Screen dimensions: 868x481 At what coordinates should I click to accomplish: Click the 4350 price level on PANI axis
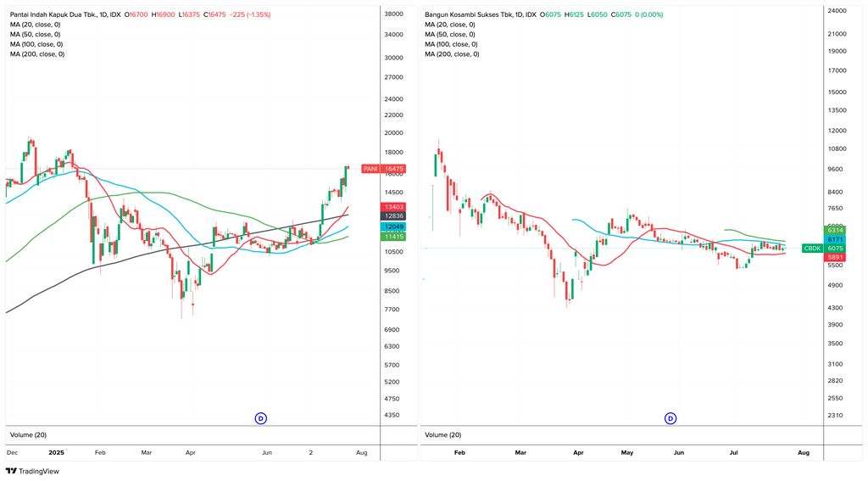coord(392,415)
